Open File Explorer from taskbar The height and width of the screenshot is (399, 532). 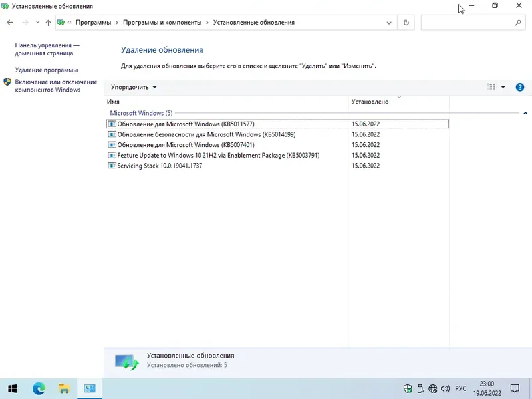(64, 389)
